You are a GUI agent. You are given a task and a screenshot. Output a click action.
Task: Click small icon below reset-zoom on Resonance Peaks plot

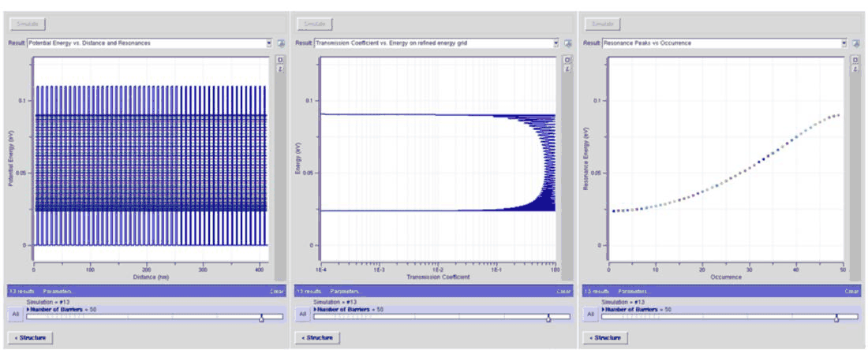click(x=855, y=69)
